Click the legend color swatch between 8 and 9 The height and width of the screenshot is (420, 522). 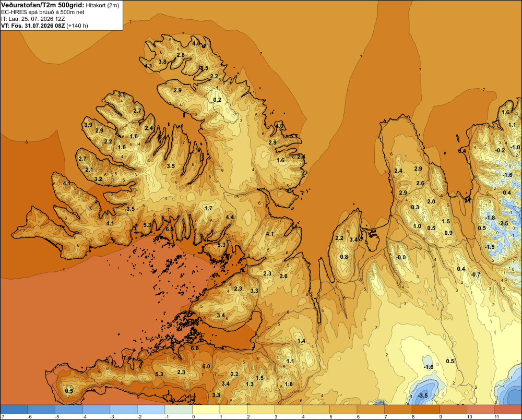425,409
